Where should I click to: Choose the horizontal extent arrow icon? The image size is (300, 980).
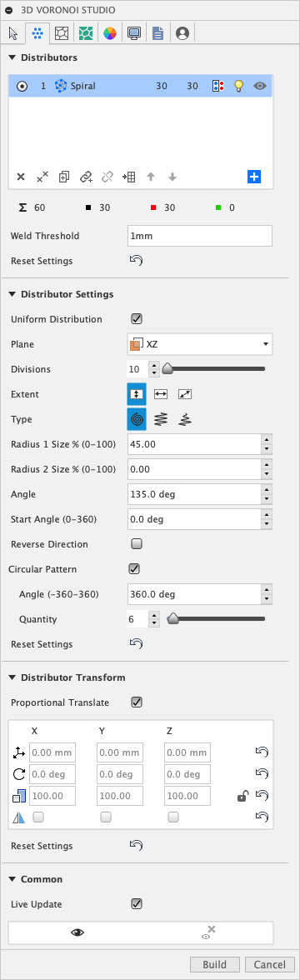coord(162,394)
